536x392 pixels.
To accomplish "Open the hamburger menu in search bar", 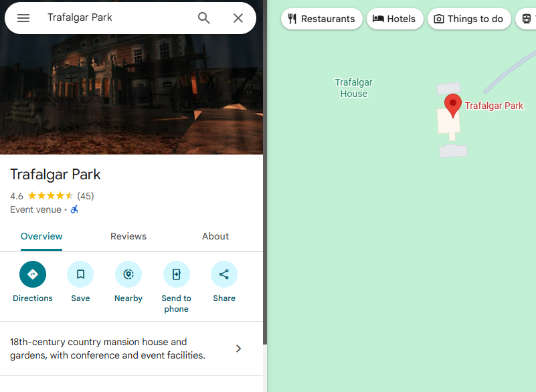I will [23, 18].
